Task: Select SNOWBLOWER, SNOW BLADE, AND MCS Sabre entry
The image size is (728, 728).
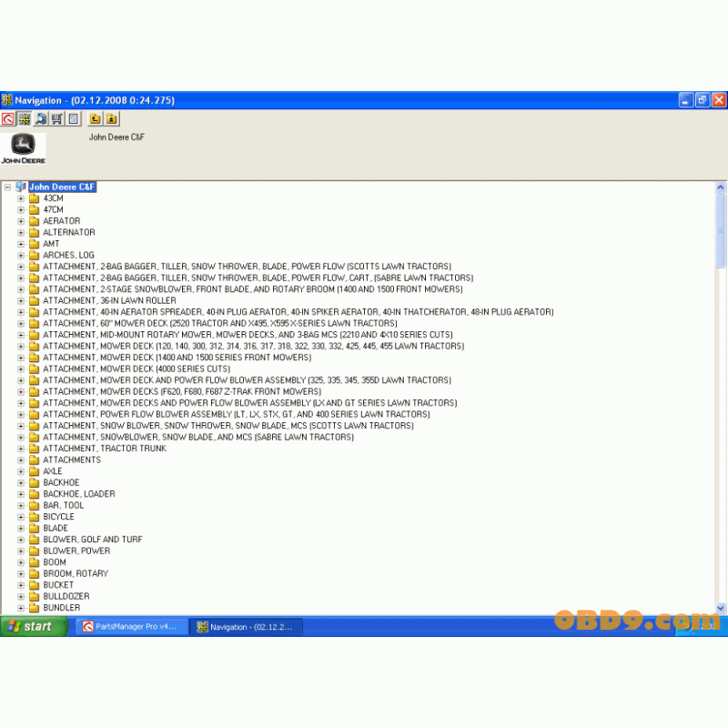Action: [198, 438]
